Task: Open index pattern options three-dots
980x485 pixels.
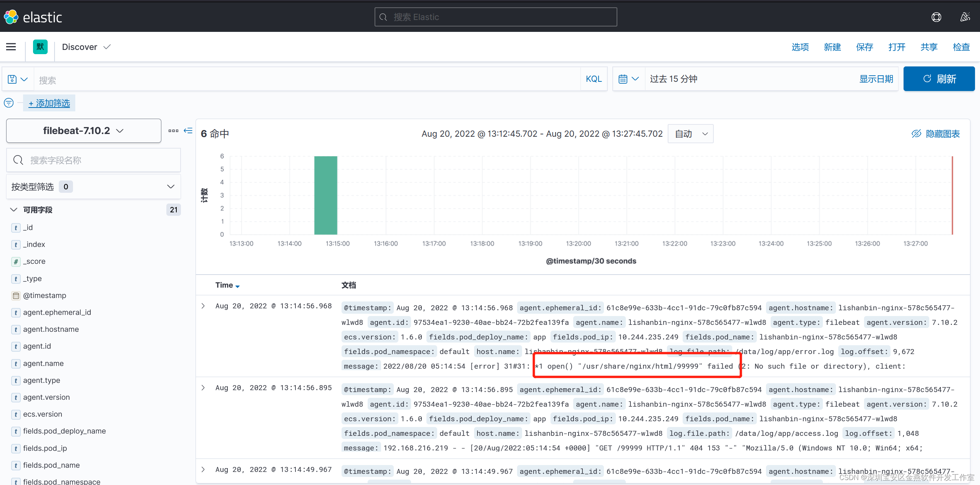Action: coord(173,131)
